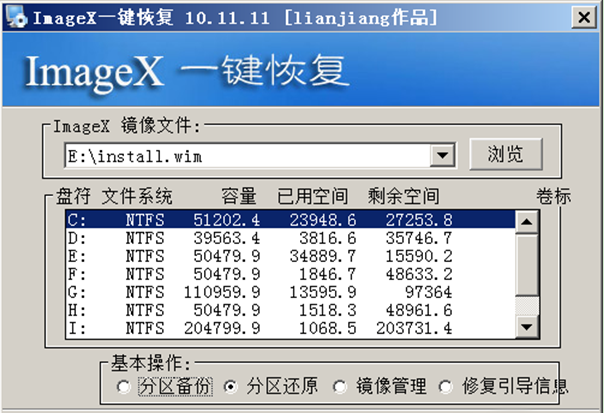This screenshot has height=413, width=604.
Task: Click free space value 203731.4
Action: coord(414,329)
